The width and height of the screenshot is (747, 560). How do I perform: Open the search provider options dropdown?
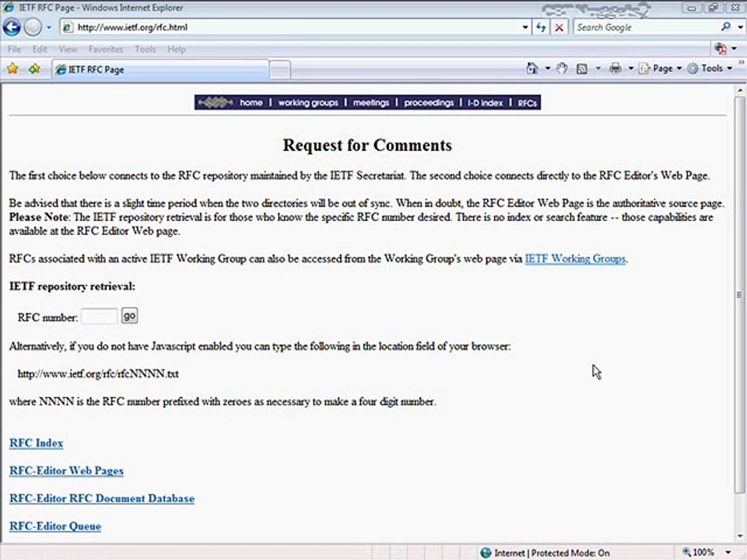(x=740, y=27)
